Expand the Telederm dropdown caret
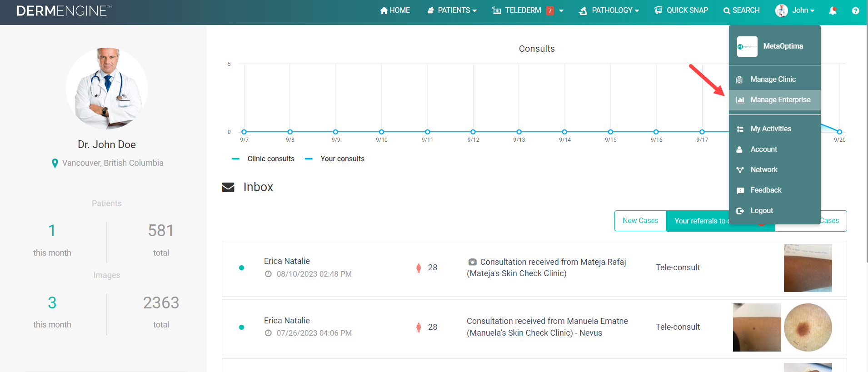The width and height of the screenshot is (868, 372). [x=561, y=10]
